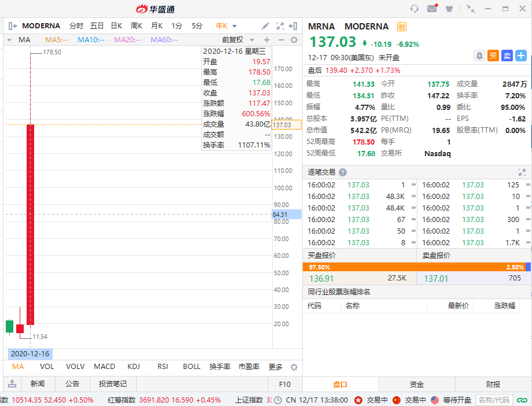Screen dimensions: 532x406
Task: Click the 新闻 news button
Action: [x=38, y=383]
